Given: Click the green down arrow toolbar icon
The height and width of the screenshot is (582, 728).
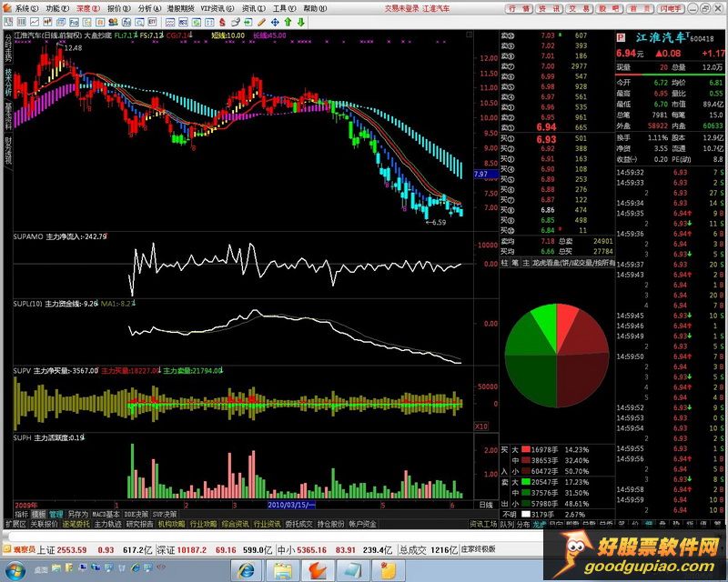Looking at the screenshot, I should coord(301,22).
